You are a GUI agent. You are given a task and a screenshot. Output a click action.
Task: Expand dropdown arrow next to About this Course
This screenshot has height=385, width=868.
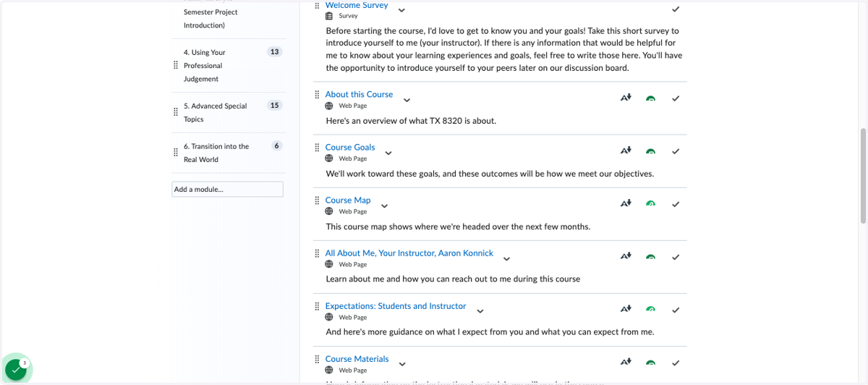(x=407, y=100)
